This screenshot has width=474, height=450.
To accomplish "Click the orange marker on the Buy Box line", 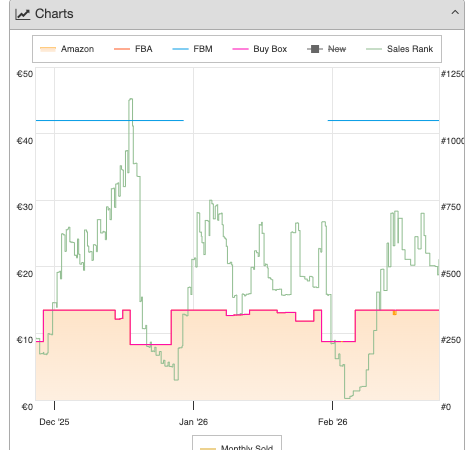I will pyautogui.click(x=395, y=313).
